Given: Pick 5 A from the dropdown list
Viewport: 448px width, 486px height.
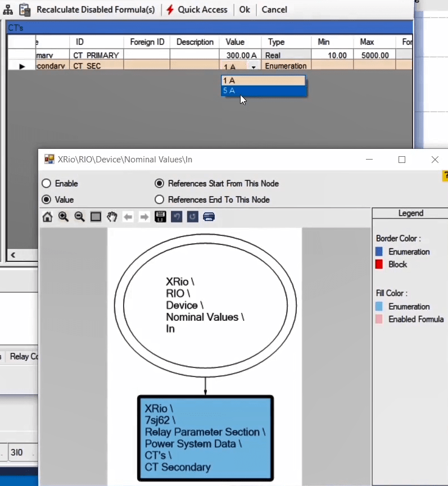Looking at the screenshot, I should click(x=264, y=90).
